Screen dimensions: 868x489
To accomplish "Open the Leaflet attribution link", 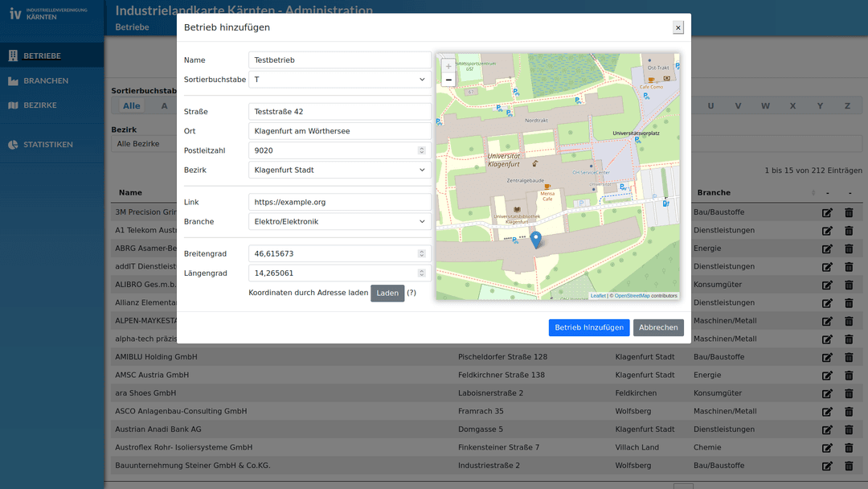I will (x=598, y=296).
